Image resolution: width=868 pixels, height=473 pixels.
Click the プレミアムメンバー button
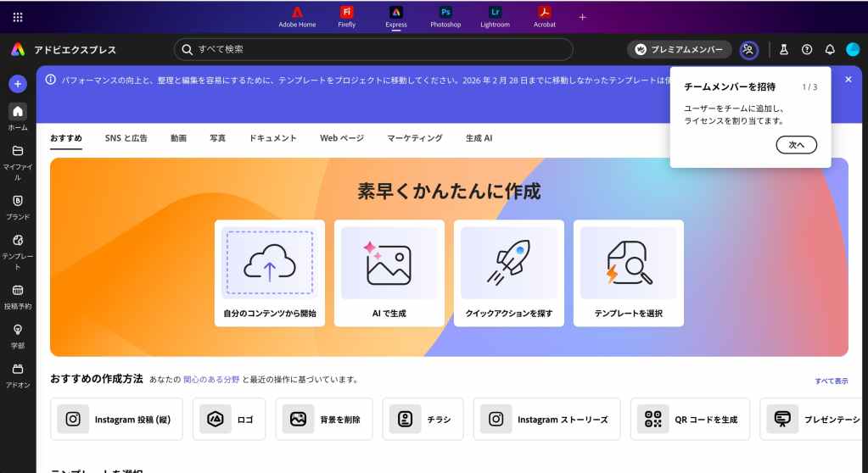pyautogui.click(x=679, y=50)
